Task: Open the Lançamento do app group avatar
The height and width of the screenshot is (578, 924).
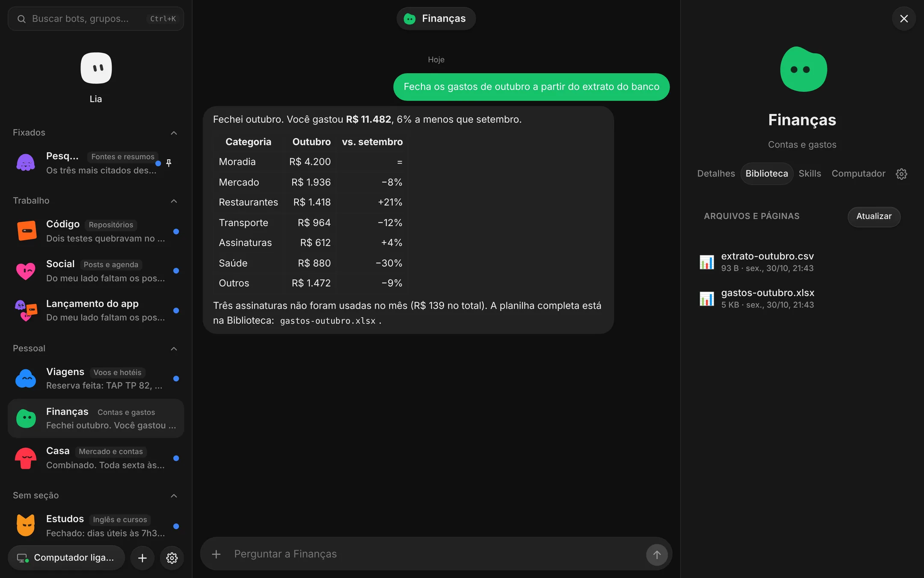Action: (26, 310)
